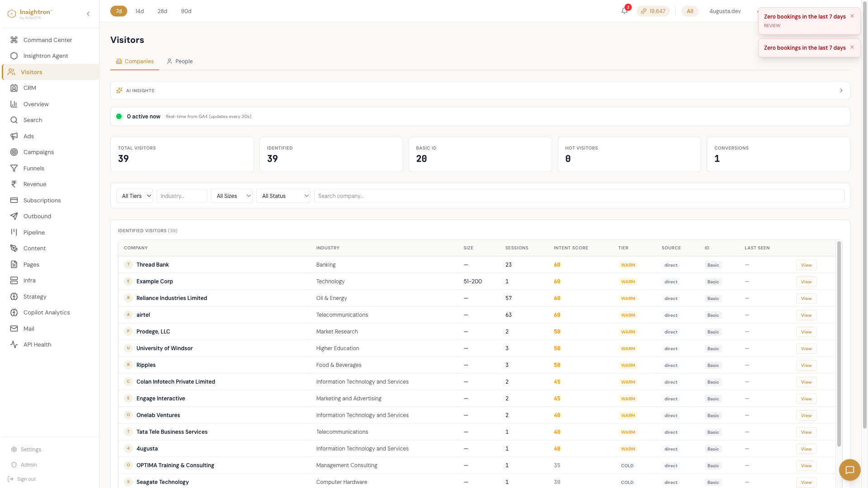Viewport: 868px width, 488px height.
Task: Select the 4ugusta.dev site filter
Action: (x=725, y=11)
